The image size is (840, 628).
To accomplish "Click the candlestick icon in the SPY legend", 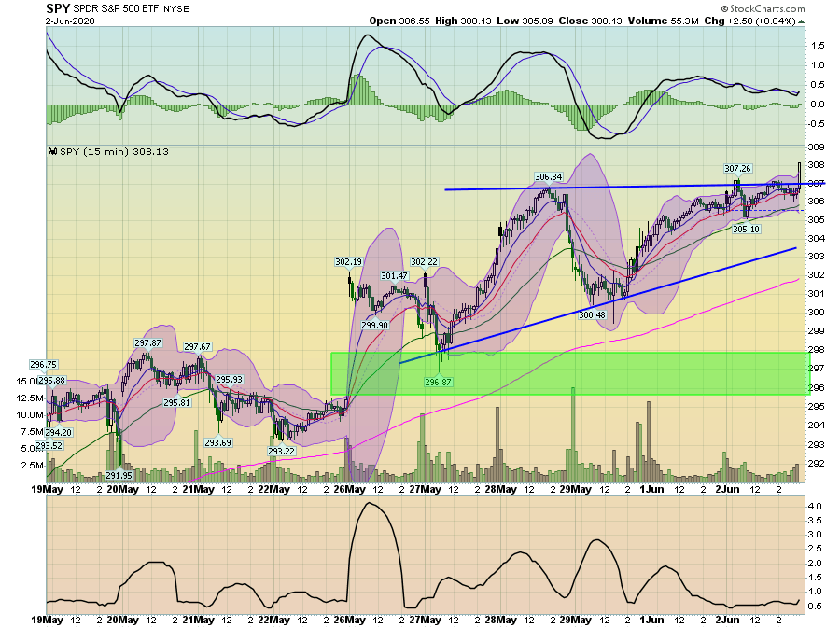I will coord(52,151).
